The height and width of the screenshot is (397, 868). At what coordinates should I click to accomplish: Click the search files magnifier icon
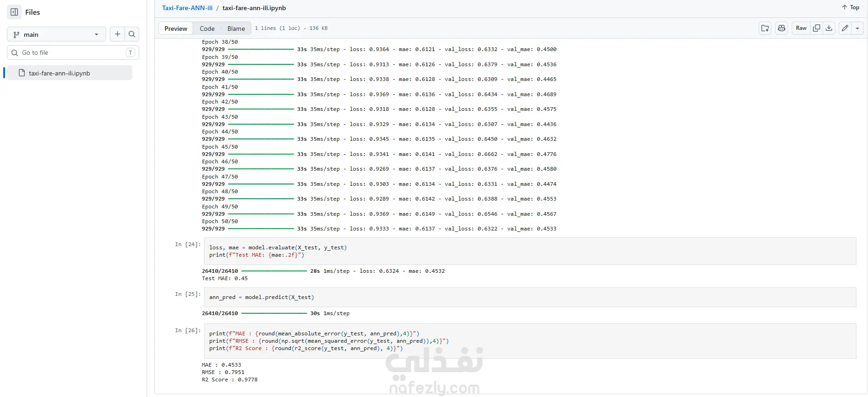coord(132,34)
